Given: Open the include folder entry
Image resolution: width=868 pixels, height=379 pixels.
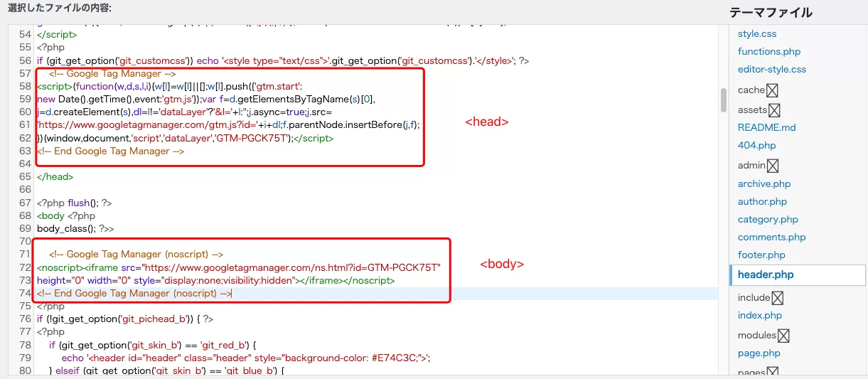Looking at the screenshot, I should tap(754, 298).
